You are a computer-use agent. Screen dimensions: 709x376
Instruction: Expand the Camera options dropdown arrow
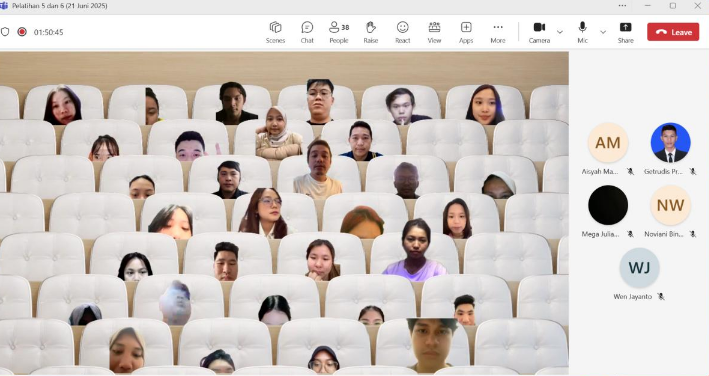click(560, 32)
